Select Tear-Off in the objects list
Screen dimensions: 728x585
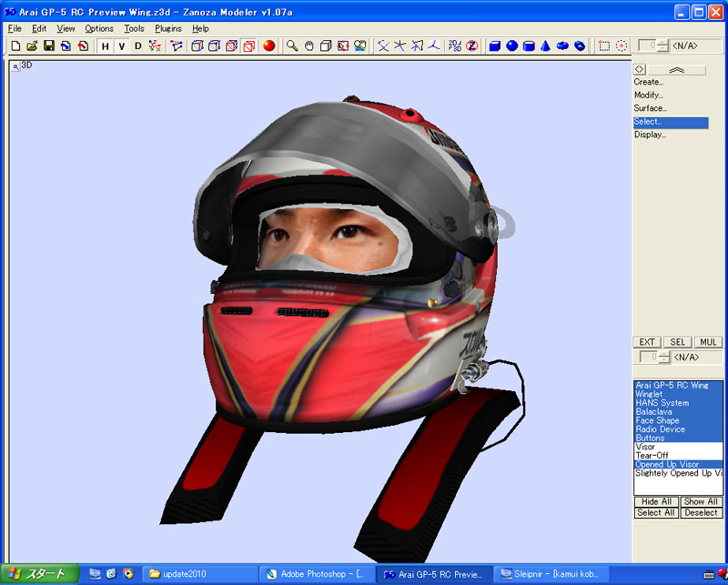(652, 456)
